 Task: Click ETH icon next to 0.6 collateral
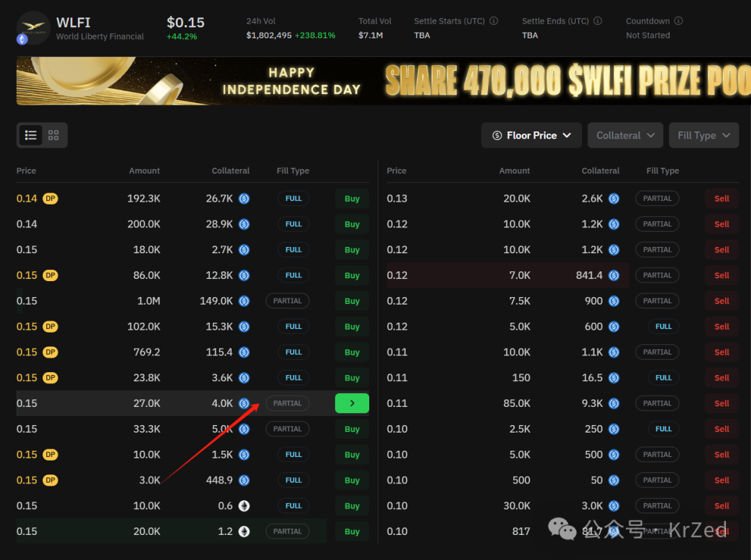pos(244,506)
